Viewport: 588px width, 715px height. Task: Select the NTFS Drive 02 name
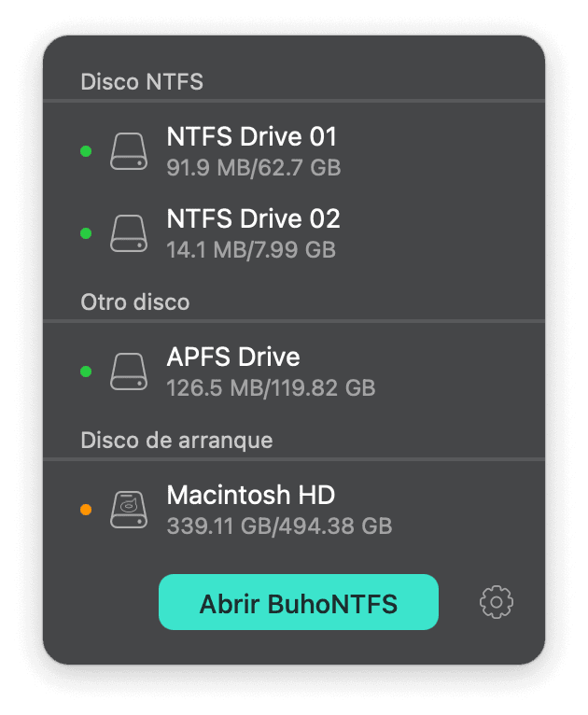click(253, 220)
